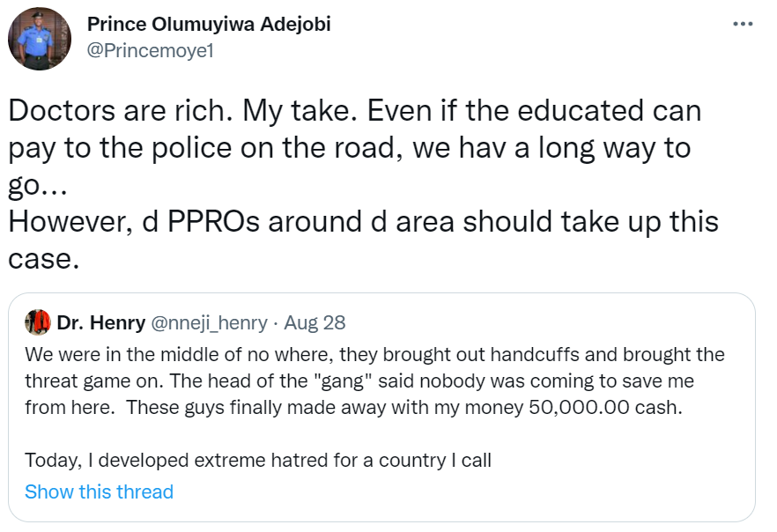Select the Dr. Henry name in quoted tweet
Viewport: 777px width, 532px height.
tap(101, 323)
